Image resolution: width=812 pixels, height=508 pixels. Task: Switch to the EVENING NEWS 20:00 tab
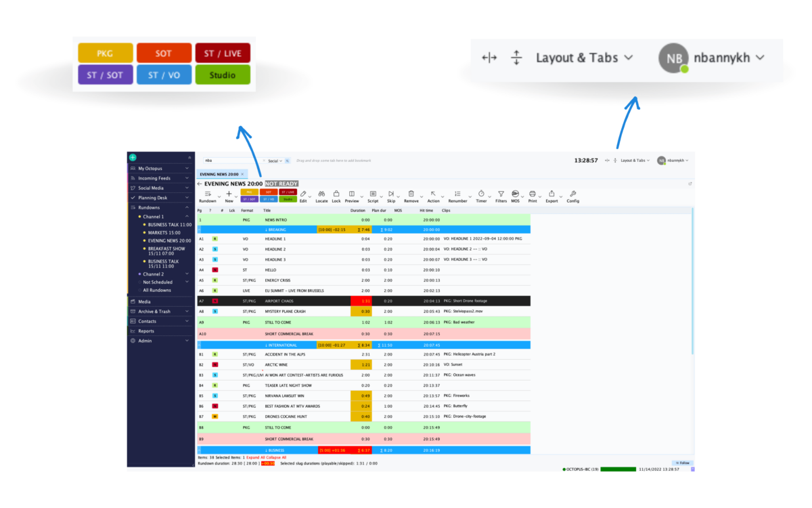pyautogui.click(x=218, y=173)
